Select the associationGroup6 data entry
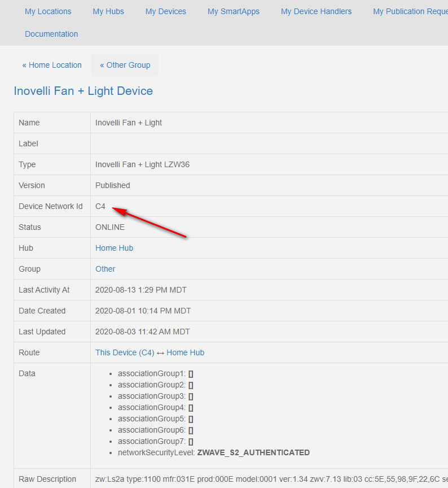This screenshot has height=488, width=448. pos(156,430)
